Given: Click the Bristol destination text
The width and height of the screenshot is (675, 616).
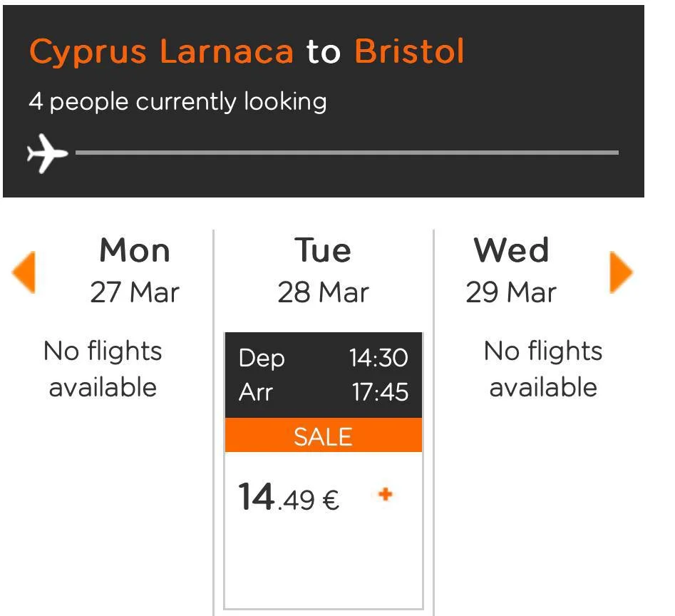Looking at the screenshot, I should tap(409, 52).
